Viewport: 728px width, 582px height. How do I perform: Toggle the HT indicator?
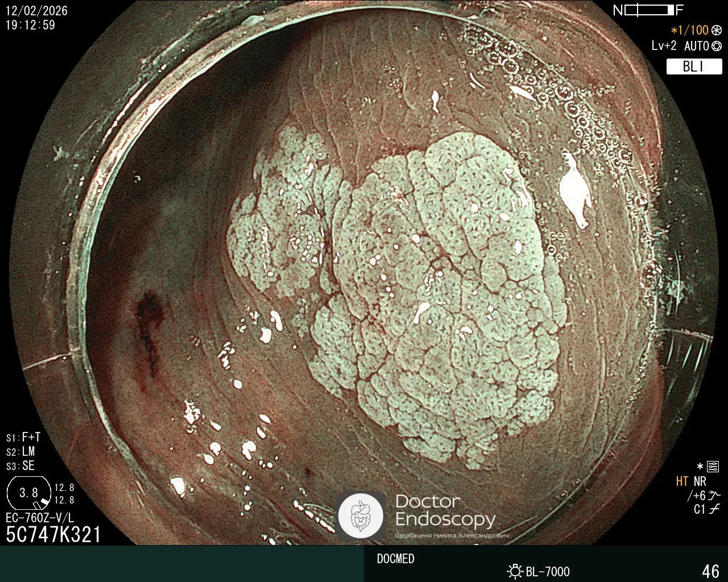(682, 482)
